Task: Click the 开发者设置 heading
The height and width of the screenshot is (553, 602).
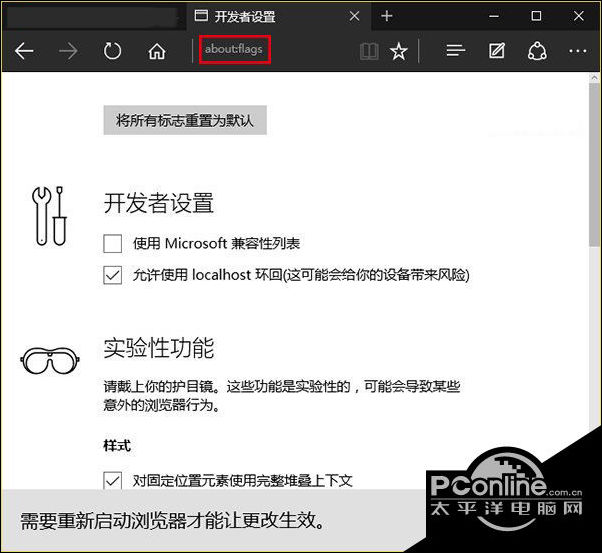Action: 159,203
